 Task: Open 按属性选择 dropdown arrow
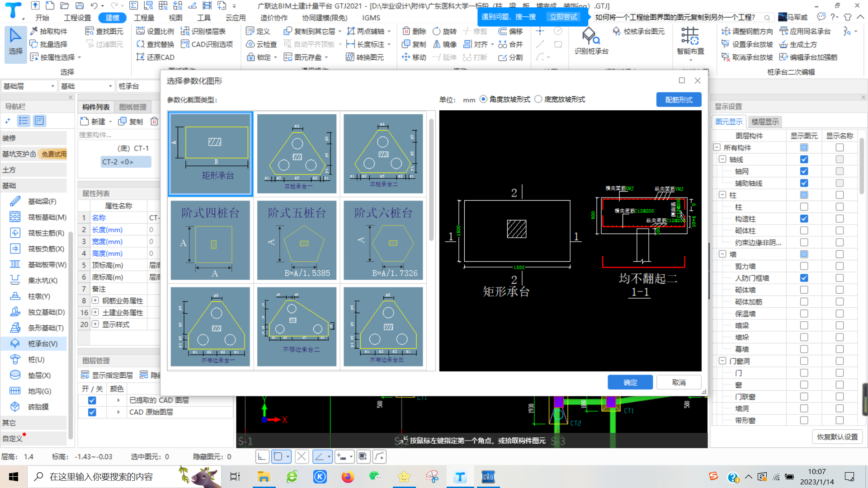pyautogui.click(x=80, y=57)
